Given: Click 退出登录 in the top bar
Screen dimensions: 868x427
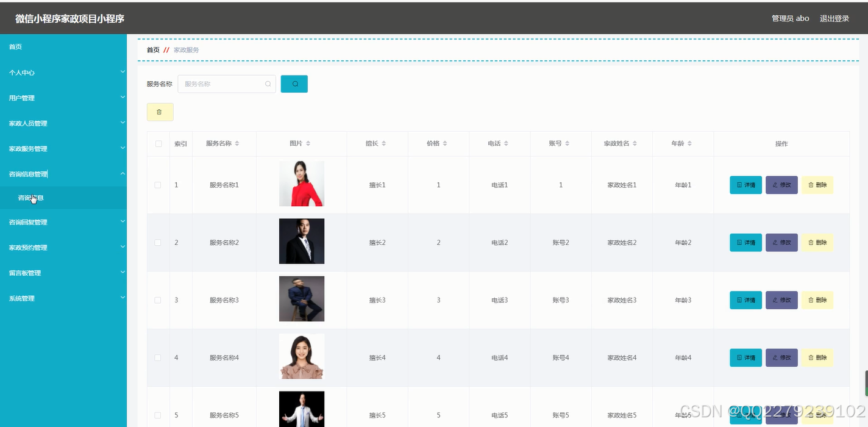Looking at the screenshot, I should [834, 18].
